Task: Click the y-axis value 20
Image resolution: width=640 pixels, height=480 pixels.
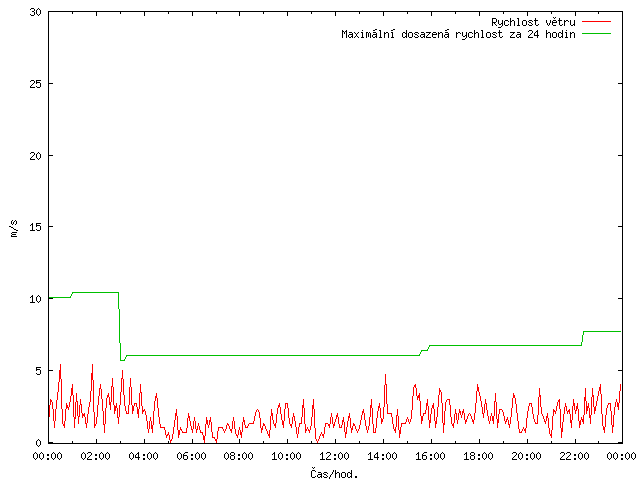Action: point(36,156)
